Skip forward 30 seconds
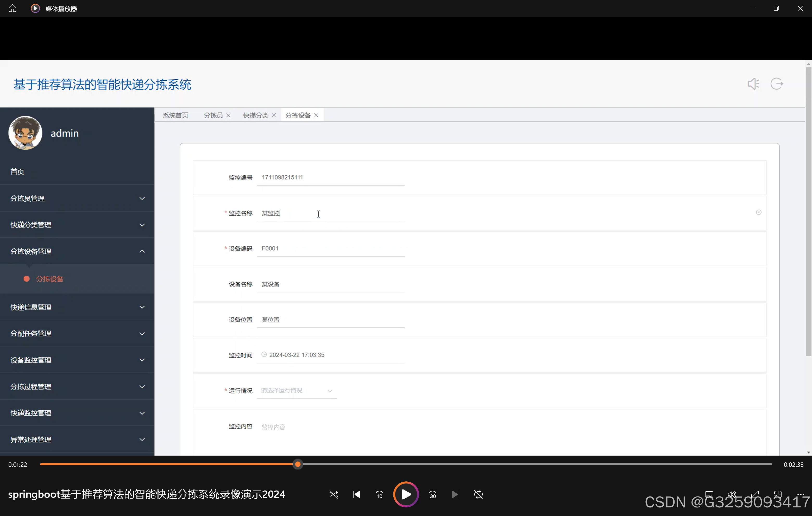 click(433, 494)
